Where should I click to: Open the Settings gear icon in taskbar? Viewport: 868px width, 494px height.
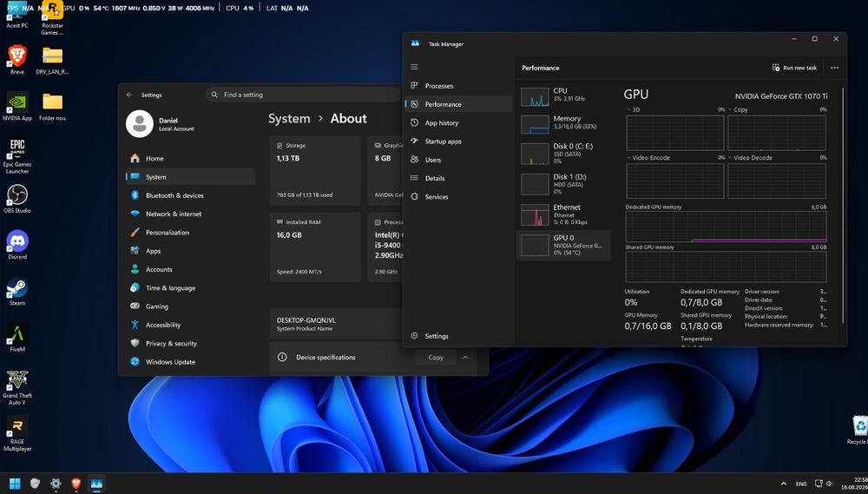point(56,484)
